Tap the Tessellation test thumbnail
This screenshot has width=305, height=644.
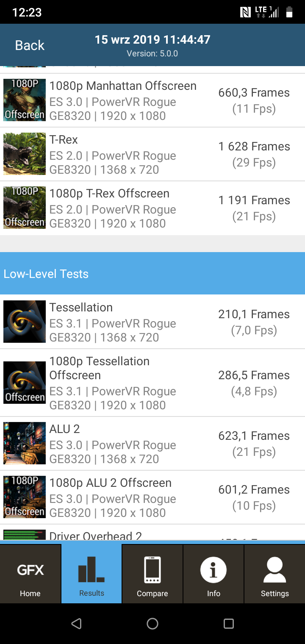tap(25, 322)
